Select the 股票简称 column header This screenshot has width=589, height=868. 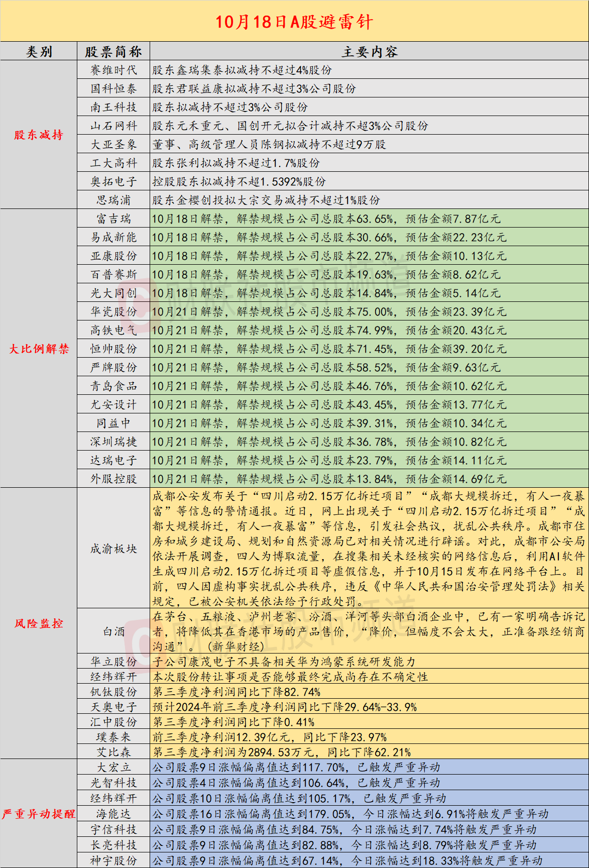pos(113,52)
